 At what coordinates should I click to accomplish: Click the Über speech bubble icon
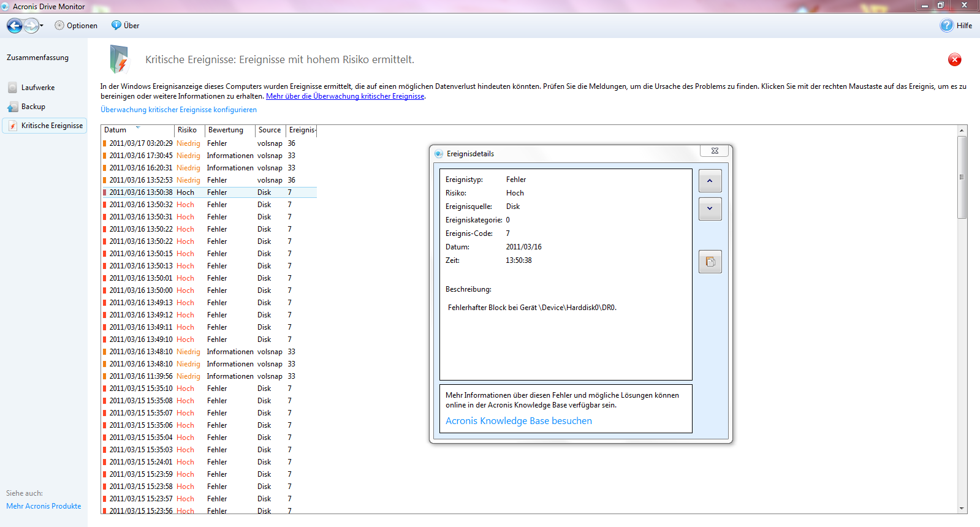click(x=116, y=26)
